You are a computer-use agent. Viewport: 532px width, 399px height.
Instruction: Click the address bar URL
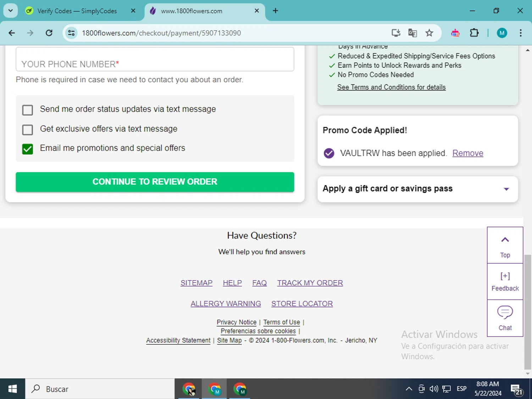(161, 33)
